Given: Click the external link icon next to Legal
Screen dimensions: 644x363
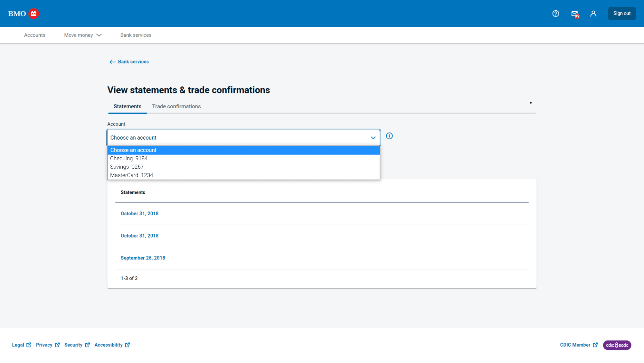Looking at the screenshot, I should point(29,345).
